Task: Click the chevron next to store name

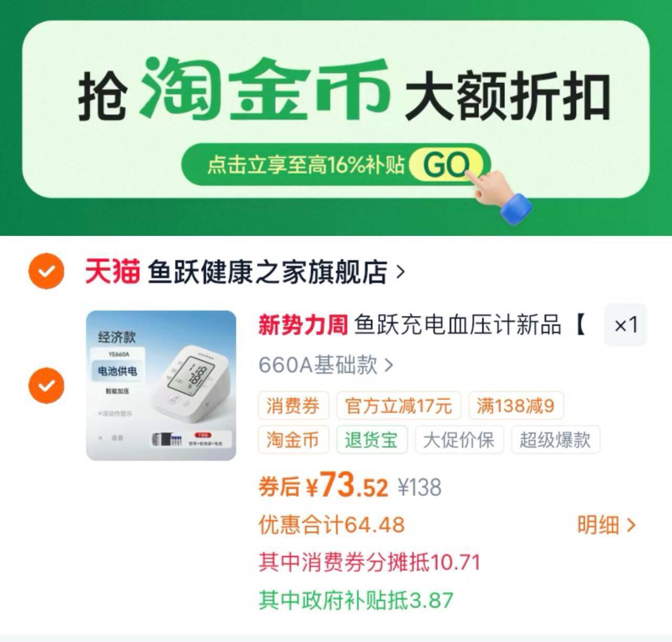Action: [x=401, y=272]
